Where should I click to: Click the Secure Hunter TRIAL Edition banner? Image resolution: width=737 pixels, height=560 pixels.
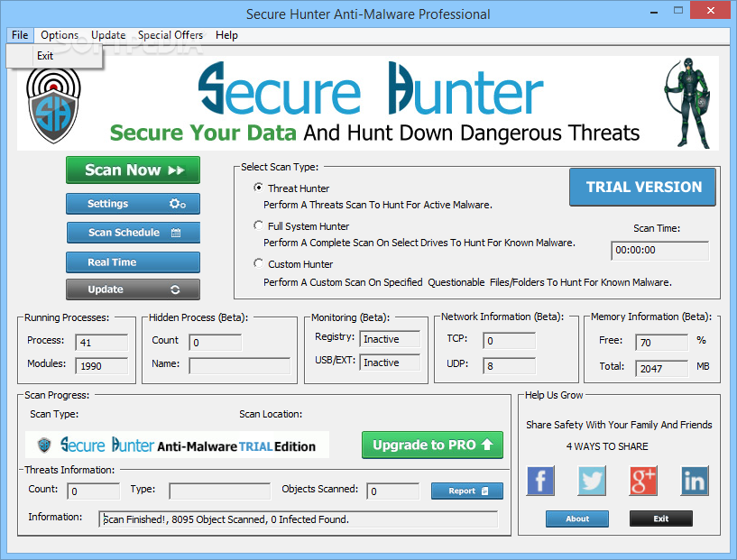[x=177, y=445]
